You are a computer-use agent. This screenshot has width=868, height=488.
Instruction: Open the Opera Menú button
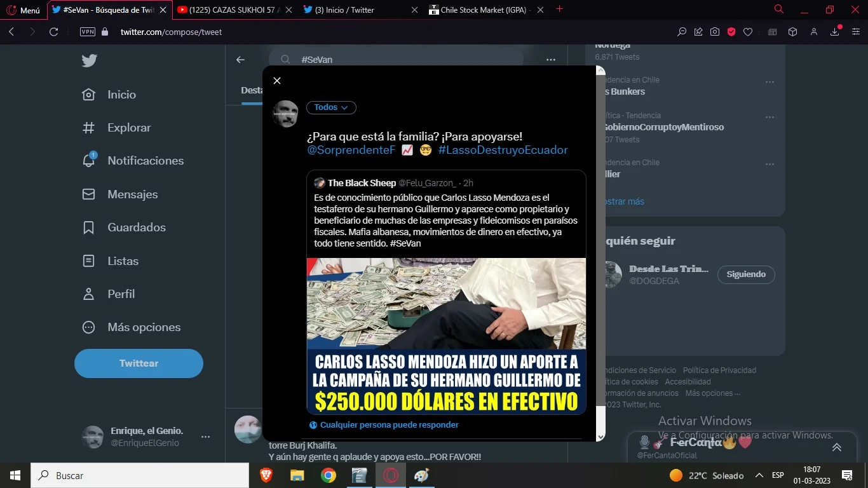(x=23, y=10)
